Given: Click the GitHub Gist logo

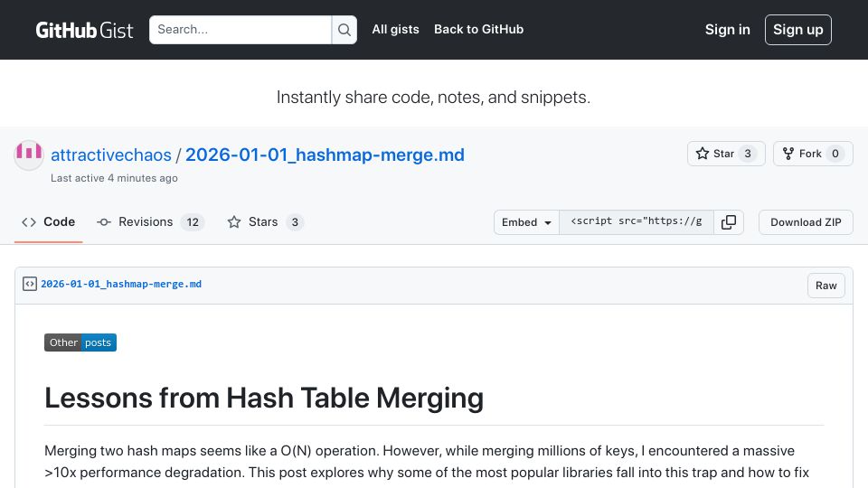Looking at the screenshot, I should tap(84, 30).
